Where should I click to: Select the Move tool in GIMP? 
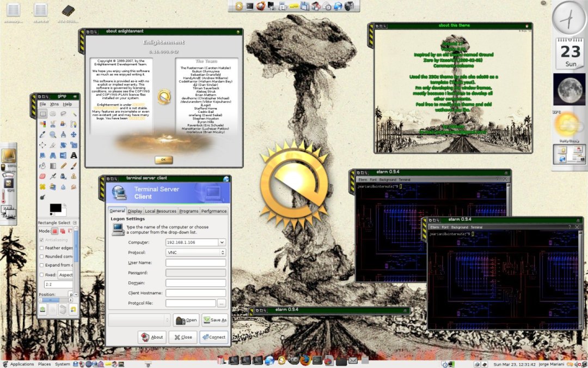(74, 135)
